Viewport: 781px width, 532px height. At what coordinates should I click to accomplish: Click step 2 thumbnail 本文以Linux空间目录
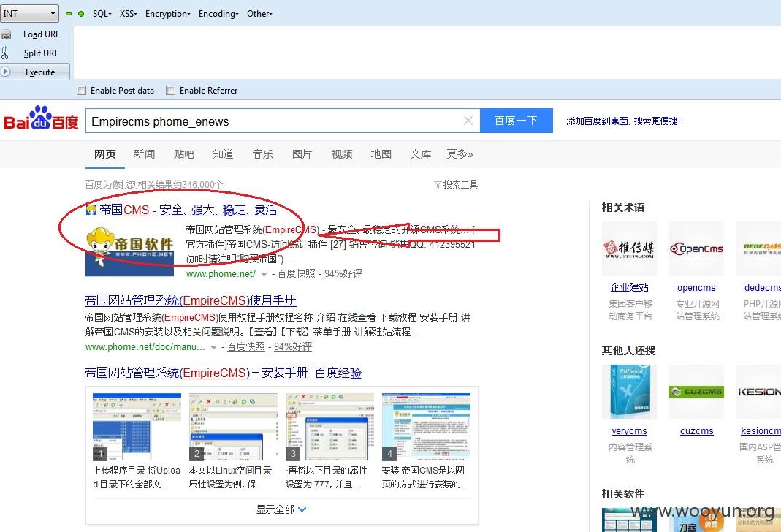(x=233, y=426)
